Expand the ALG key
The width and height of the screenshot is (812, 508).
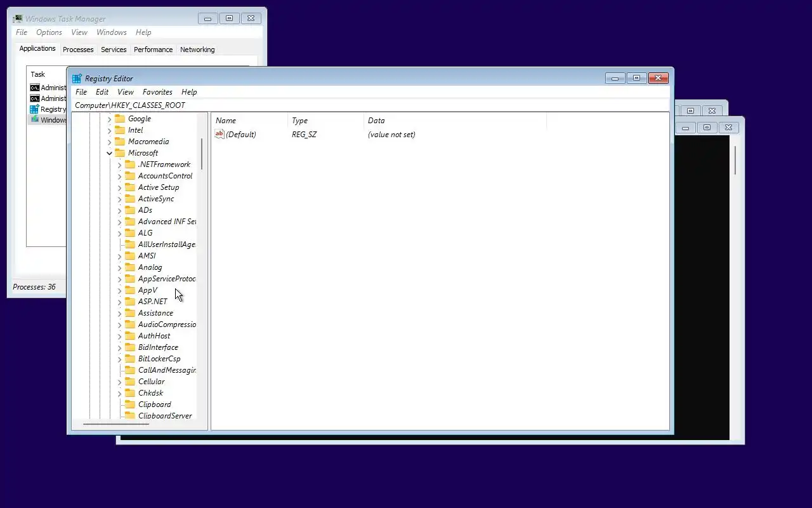tap(119, 233)
